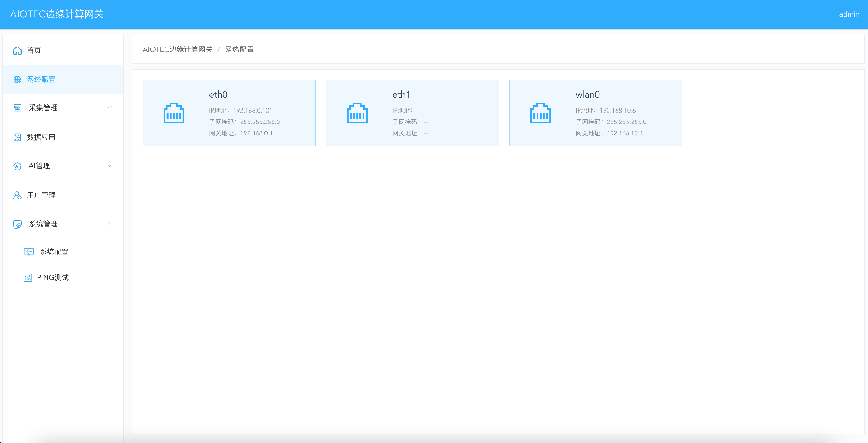Click the 用户管理 user icon
This screenshot has width=868, height=443.
coord(17,195)
